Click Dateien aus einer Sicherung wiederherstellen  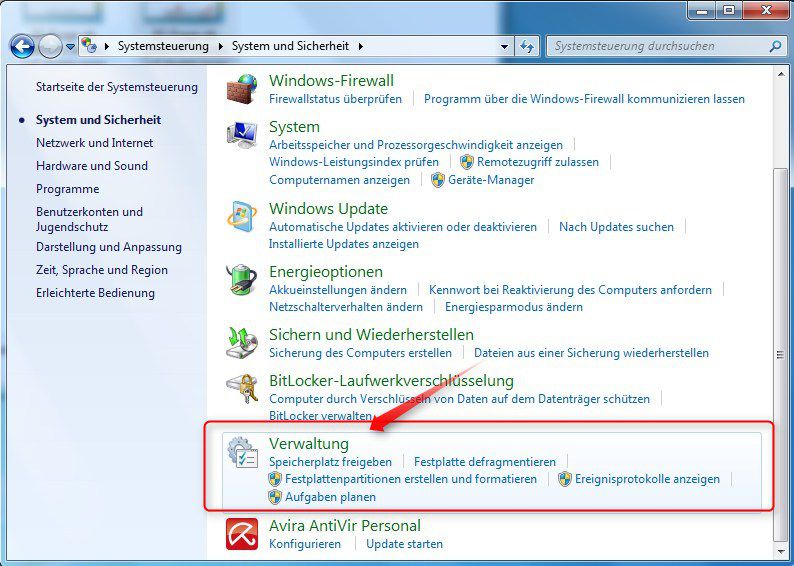click(x=591, y=353)
